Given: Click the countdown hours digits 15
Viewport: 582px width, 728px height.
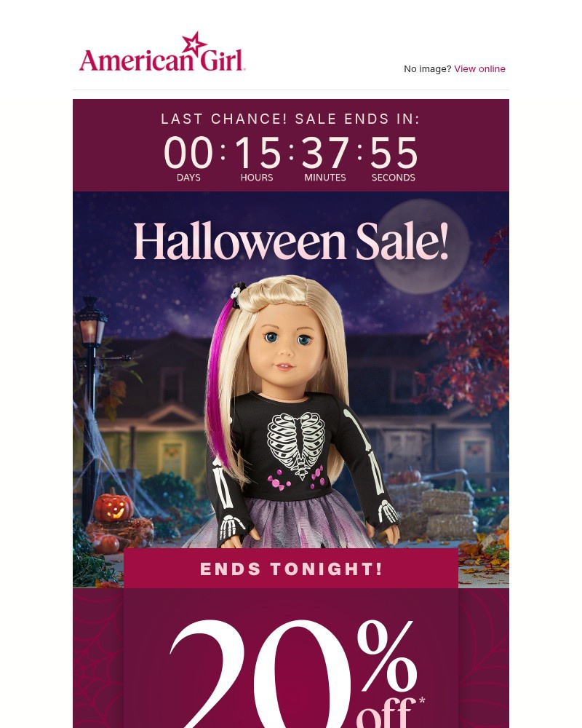Looking at the screenshot, I should click(258, 153).
